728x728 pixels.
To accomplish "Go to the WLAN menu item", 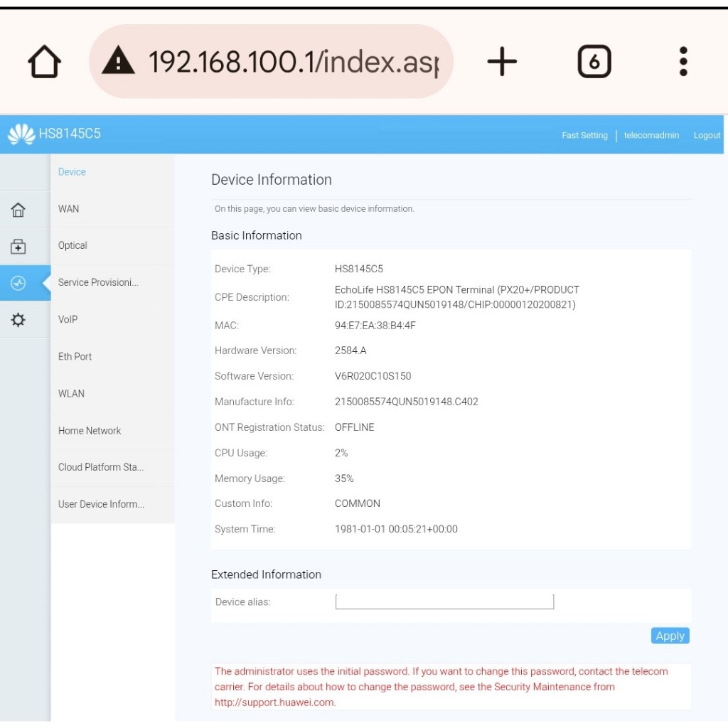I will point(71,394).
